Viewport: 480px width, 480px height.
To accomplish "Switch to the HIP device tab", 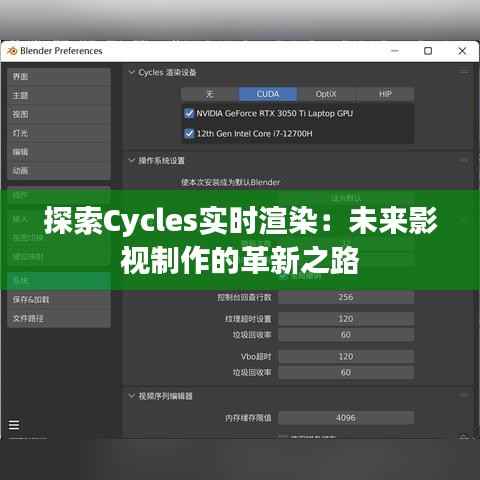I will click(385, 94).
